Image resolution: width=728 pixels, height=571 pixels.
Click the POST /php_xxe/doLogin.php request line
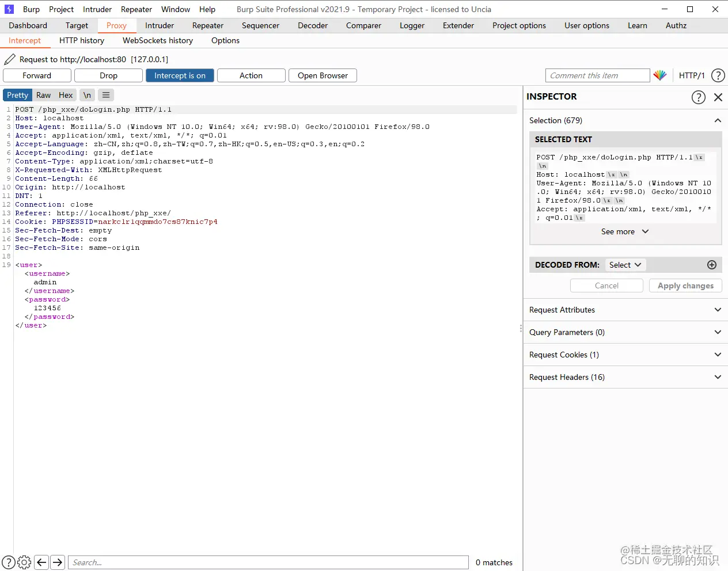pyautogui.click(x=93, y=109)
